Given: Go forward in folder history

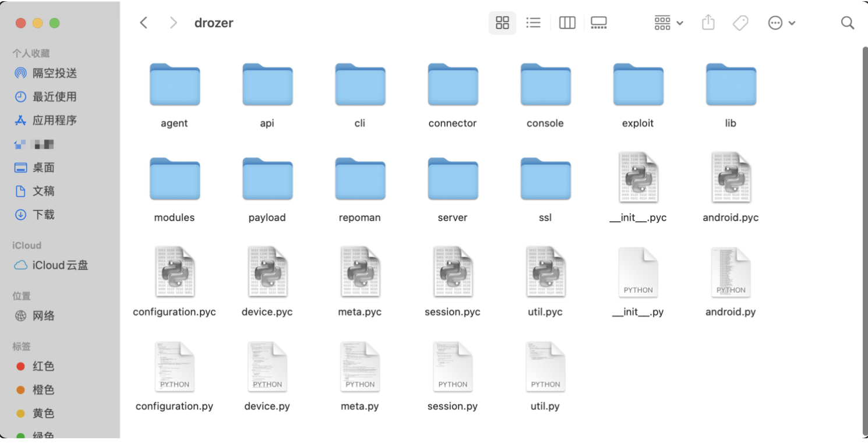Looking at the screenshot, I should point(173,23).
